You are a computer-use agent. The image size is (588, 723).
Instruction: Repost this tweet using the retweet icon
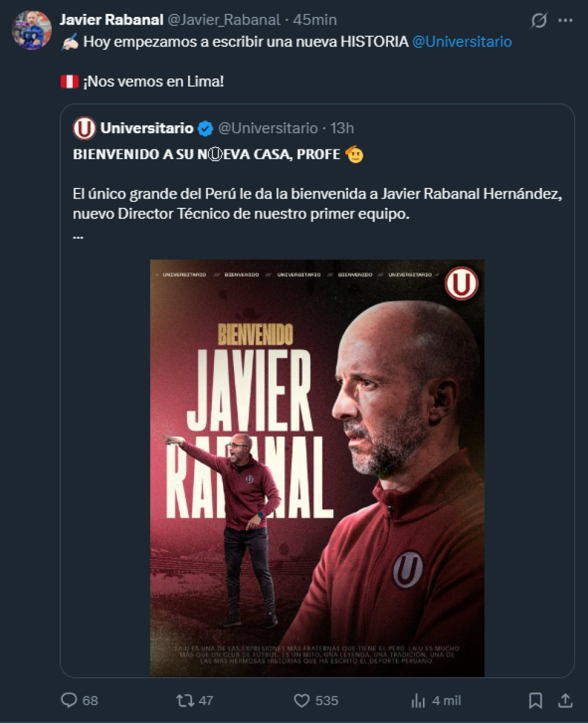click(x=184, y=700)
